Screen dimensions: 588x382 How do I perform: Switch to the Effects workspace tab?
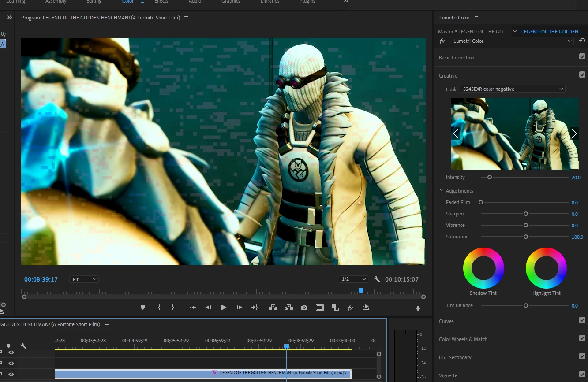pos(161,2)
